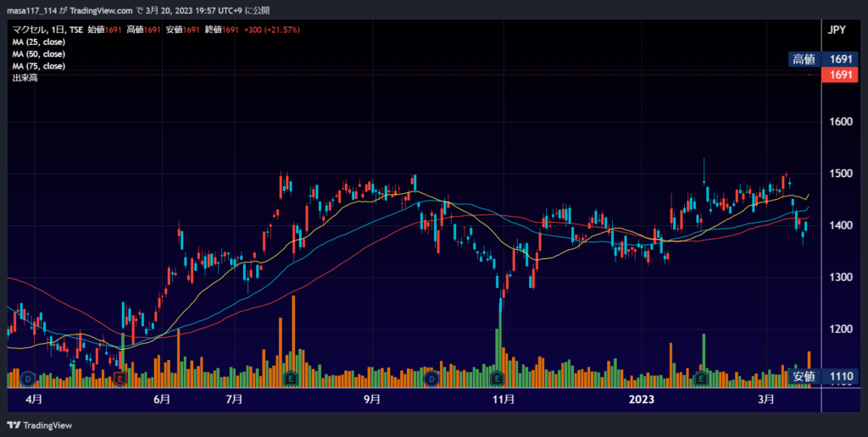The width and height of the screenshot is (868, 437).
Task: Click the red 1691 last price label
Action: pyautogui.click(x=840, y=75)
